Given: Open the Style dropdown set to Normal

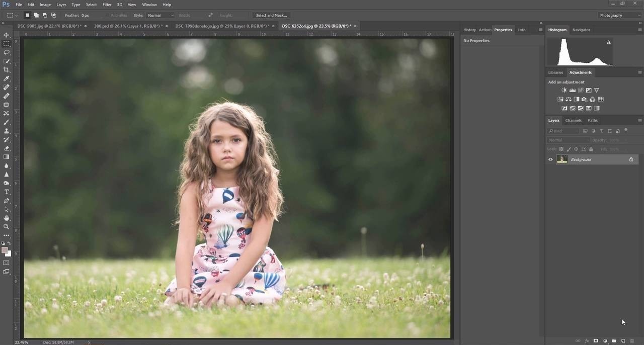Looking at the screenshot, I should point(160,16).
